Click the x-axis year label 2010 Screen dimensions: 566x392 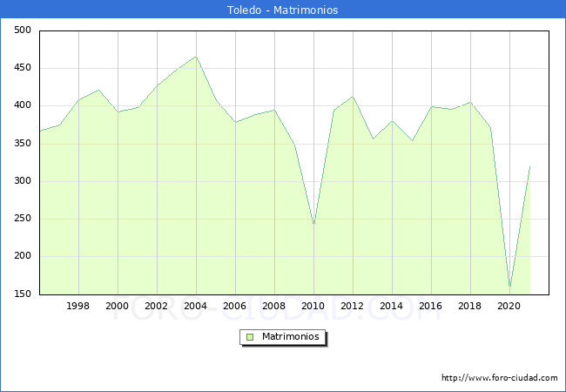[x=313, y=306]
